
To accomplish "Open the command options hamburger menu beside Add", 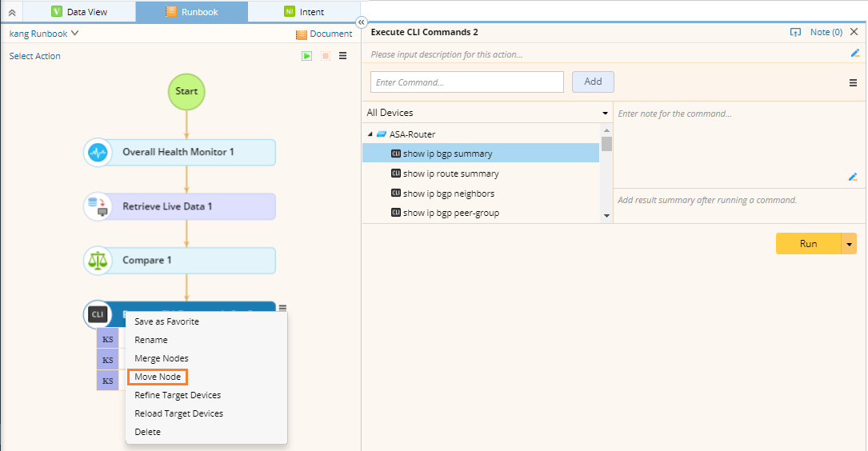I will click(853, 82).
